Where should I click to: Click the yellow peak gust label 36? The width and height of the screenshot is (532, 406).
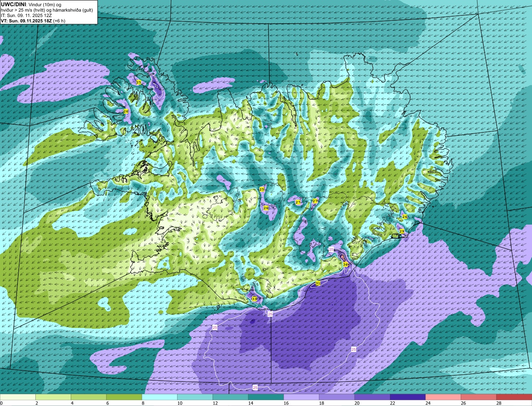[345, 264]
